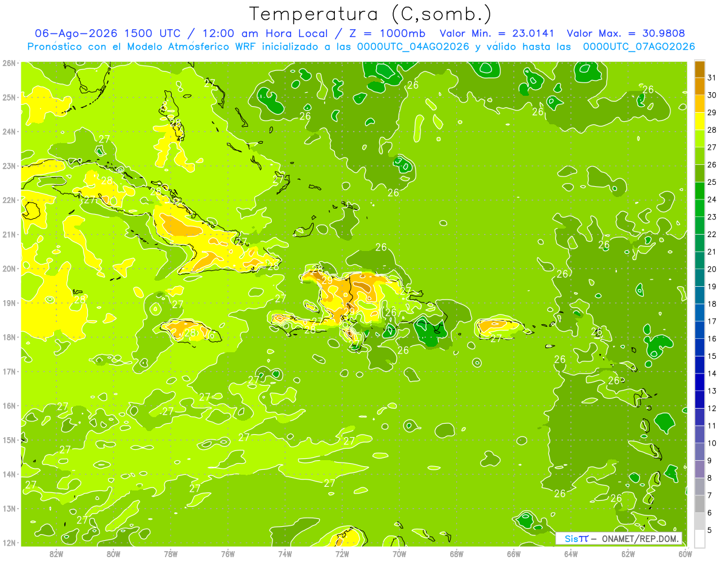Viewport: 728px width, 562px height.
Task: Click the '68W' longitude axis label
Action: click(x=457, y=554)
